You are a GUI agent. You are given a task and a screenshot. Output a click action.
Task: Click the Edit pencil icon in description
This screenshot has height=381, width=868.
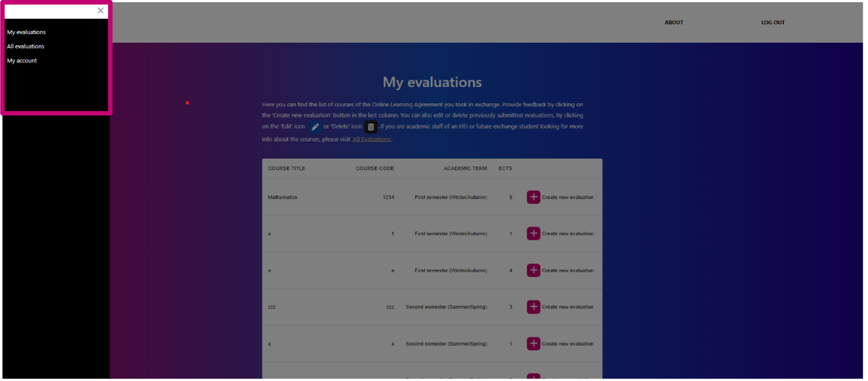pyautogui.click(x=315, y=127)
